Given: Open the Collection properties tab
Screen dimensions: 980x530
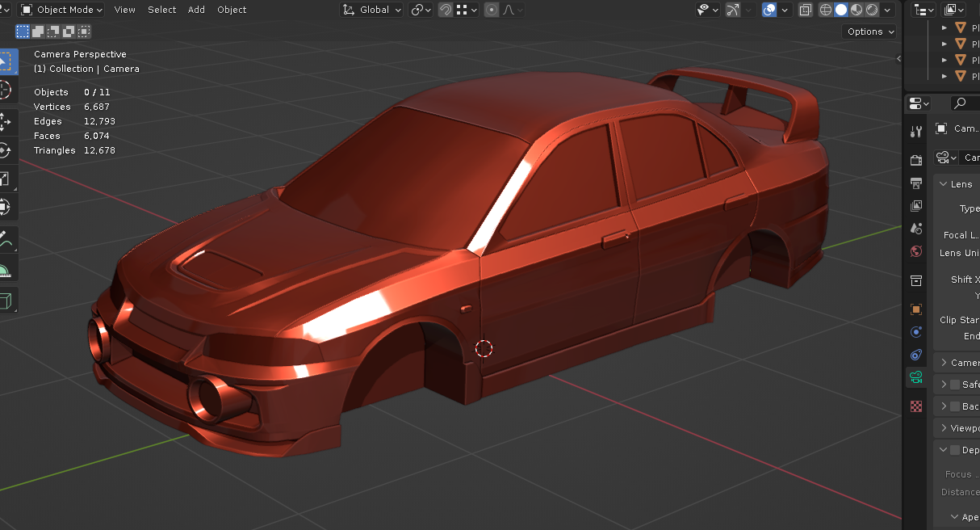Looking at the screenshot, I should coord(916,280).
